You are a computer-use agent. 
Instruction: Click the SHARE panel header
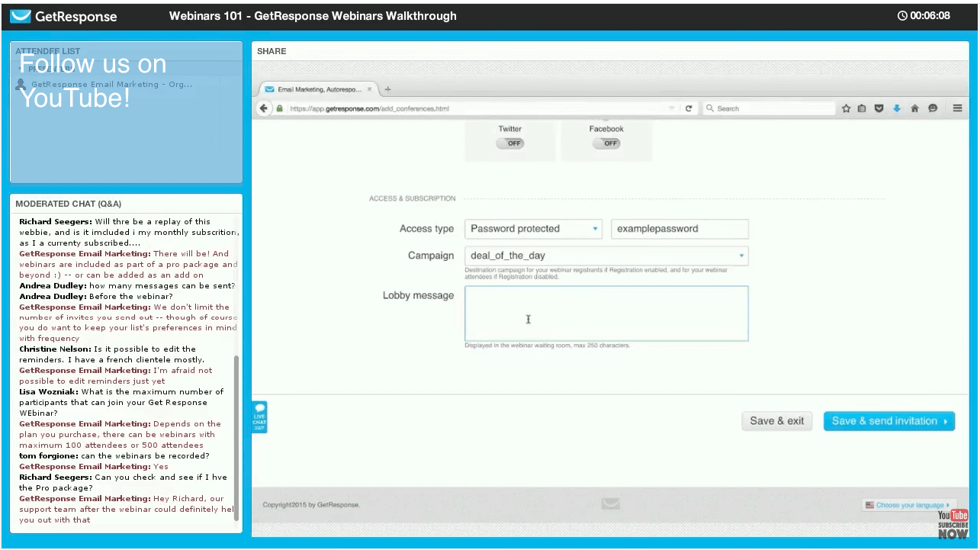(x=272, y=51)
